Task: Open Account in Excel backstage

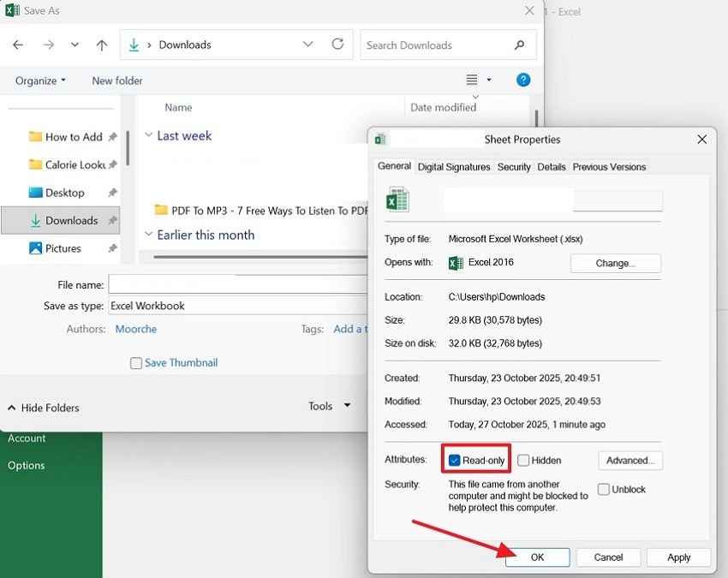Action: pos(27,438)
